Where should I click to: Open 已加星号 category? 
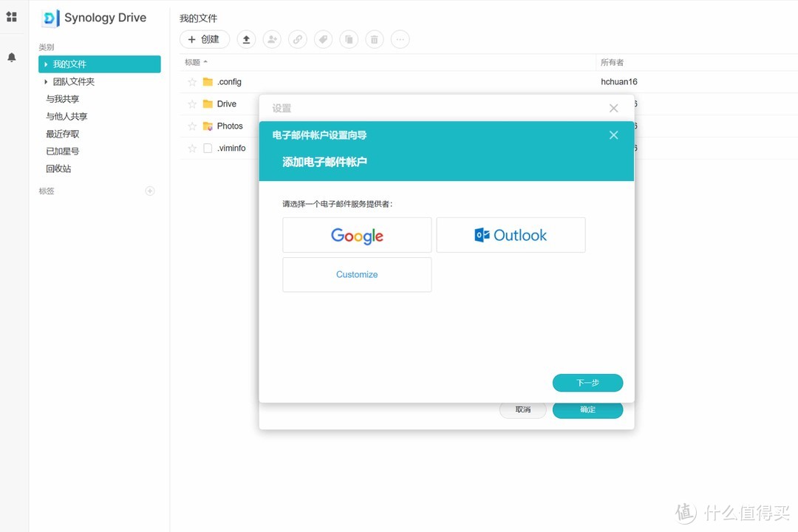coord(63,151)
